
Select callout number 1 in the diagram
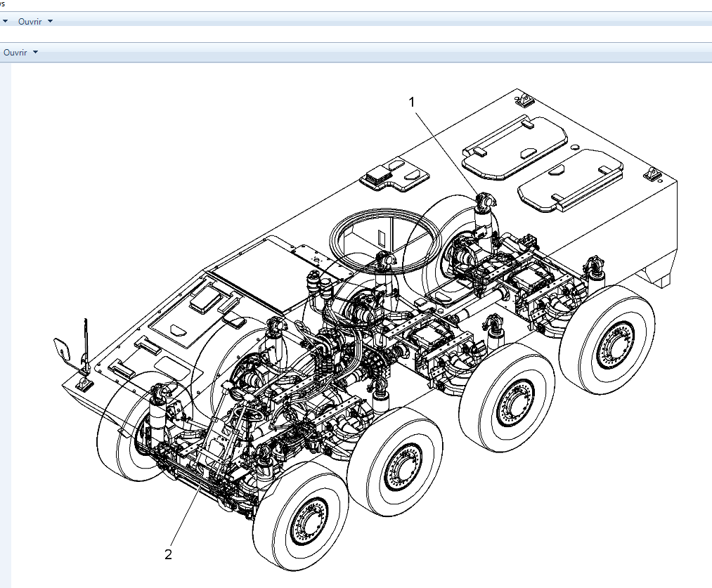coord(413,102)
